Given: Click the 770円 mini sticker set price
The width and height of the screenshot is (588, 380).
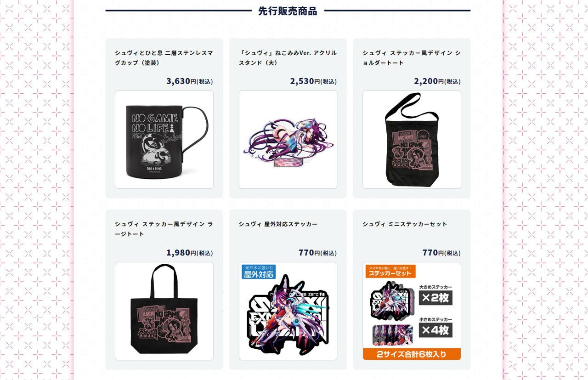Looking at the screenshot, I should click(x=441, y=253).
